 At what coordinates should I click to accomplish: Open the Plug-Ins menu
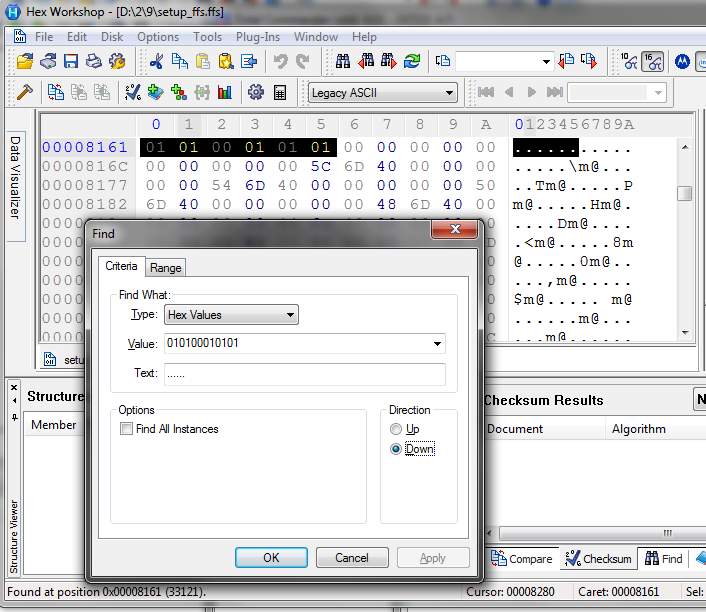click(258, 36)
